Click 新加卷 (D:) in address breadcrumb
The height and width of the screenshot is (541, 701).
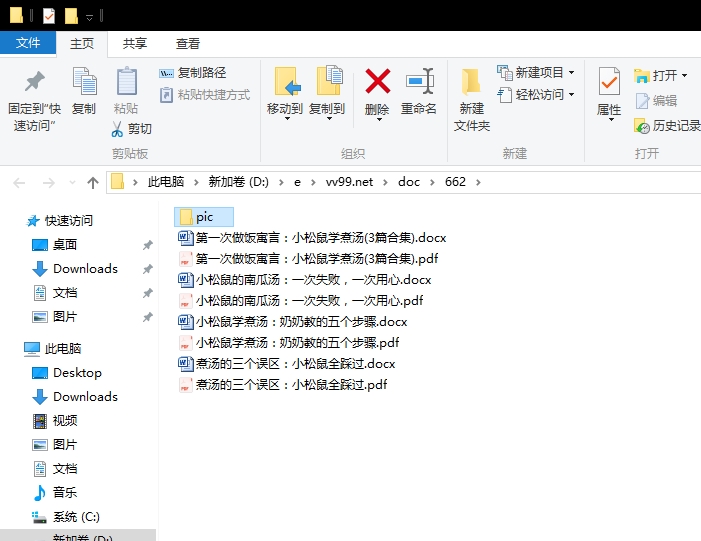pos(238,182)
